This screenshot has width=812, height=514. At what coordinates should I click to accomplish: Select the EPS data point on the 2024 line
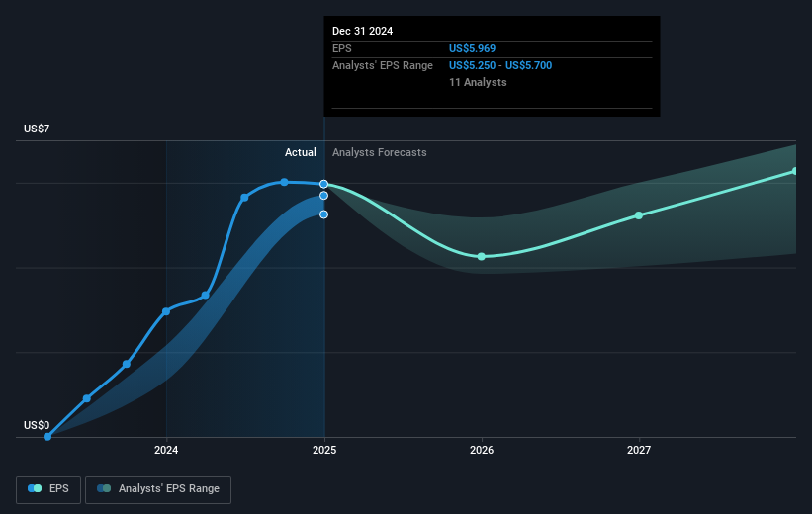(166, 311)
